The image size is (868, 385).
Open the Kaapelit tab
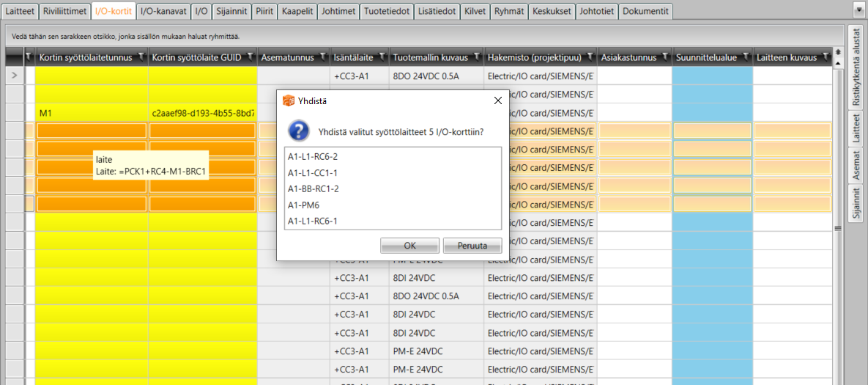pos(297,11)
